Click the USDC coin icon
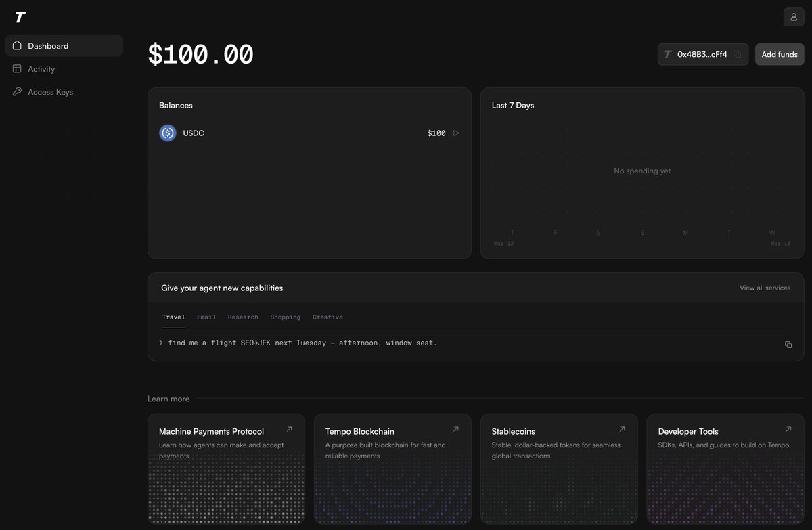The width and height of the screenshot is (812, 530). tap(168, 133)
